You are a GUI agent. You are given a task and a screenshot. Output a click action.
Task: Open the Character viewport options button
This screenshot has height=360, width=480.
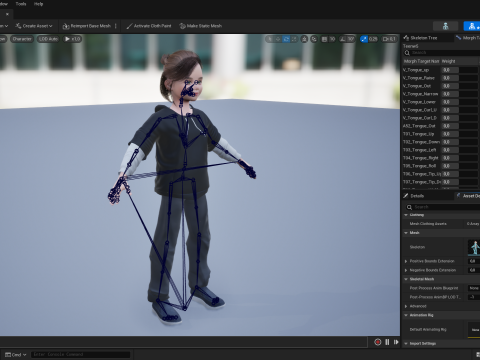pos(22,39)
